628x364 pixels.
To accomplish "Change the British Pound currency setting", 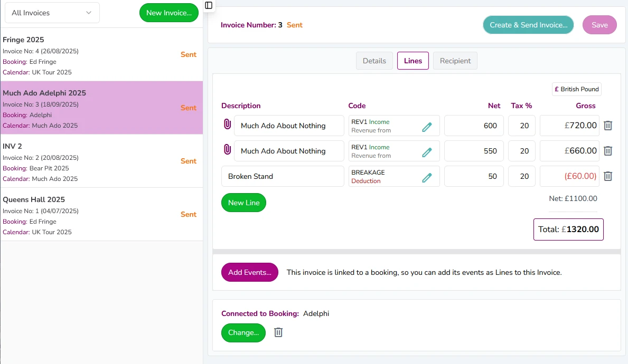I will (576, 89).
